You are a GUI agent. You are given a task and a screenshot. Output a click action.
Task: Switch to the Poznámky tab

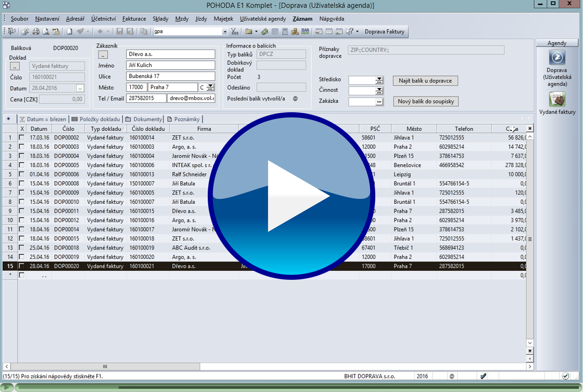[183, 119]
